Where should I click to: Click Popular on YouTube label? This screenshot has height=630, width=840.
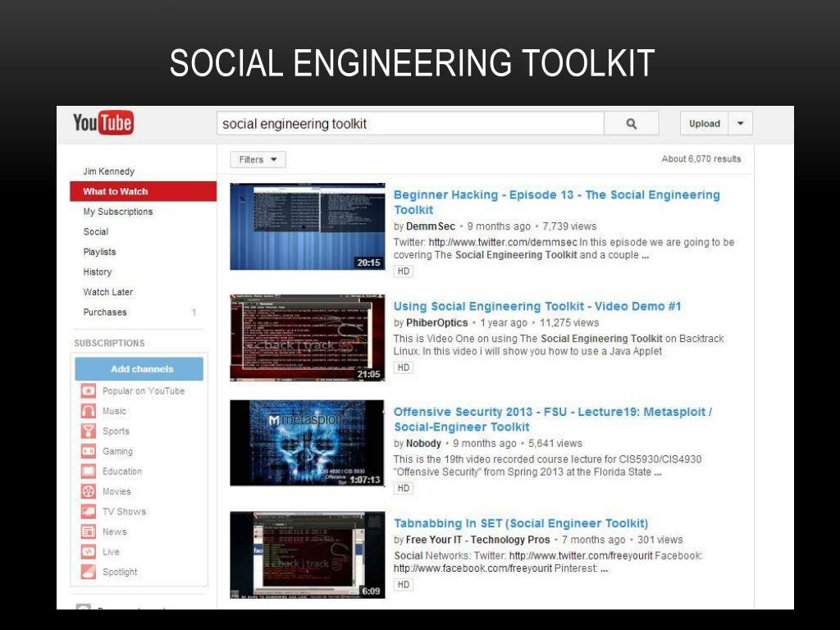tap(144, 391)
